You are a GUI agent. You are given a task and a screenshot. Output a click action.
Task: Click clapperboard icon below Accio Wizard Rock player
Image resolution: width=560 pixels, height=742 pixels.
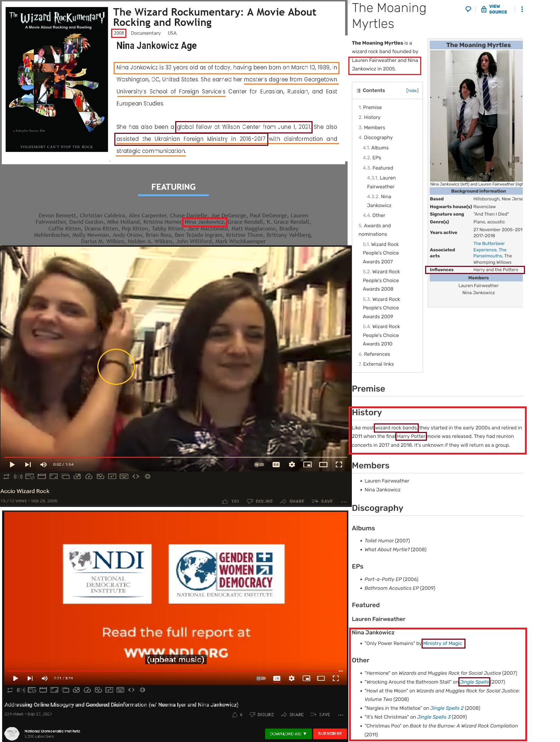coord(42,476)
